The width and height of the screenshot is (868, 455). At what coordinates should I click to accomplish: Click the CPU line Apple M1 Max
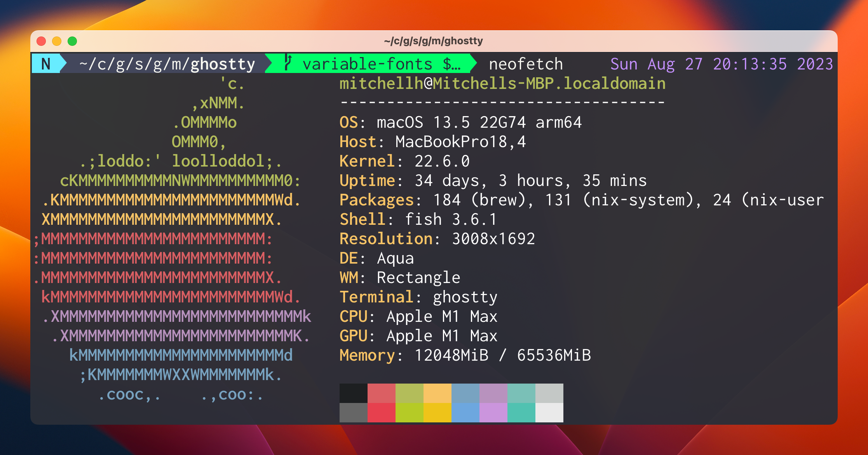(x=418, y=316)
